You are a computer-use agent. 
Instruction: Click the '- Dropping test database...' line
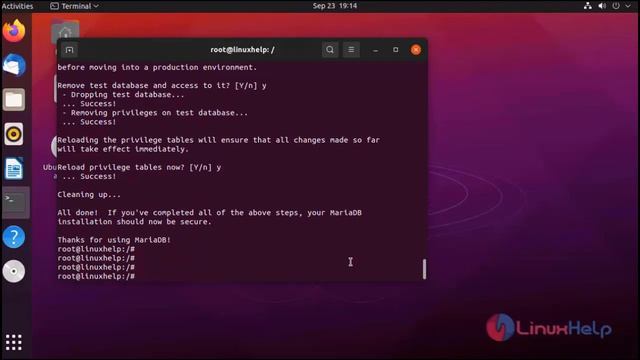123,95
